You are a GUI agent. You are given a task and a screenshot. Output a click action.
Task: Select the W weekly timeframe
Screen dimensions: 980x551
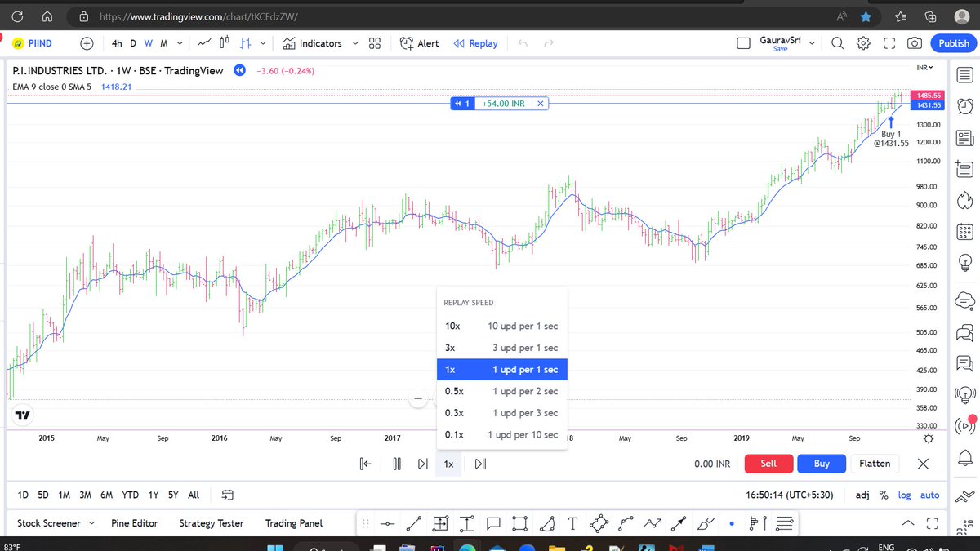pyautogui.click(x=149, y=43)
